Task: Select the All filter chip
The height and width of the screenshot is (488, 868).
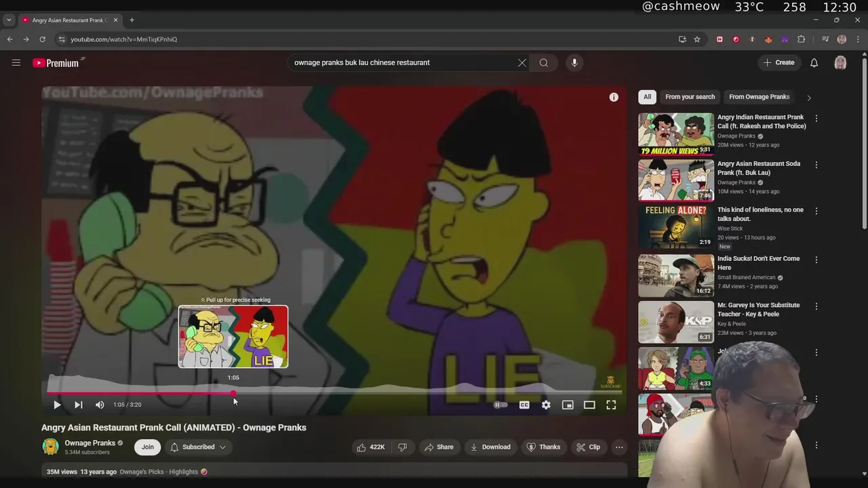Action: tap(647, 97)
